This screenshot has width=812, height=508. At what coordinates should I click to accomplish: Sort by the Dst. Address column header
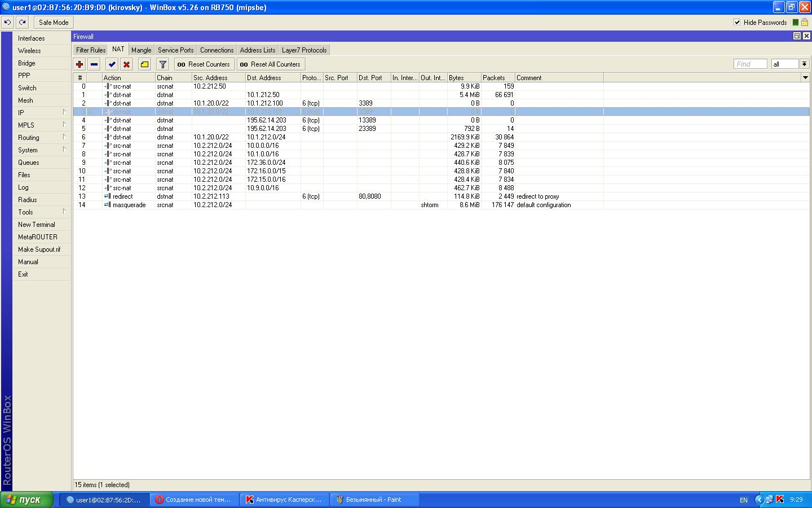pyautogui.click(x=273, y=78)
